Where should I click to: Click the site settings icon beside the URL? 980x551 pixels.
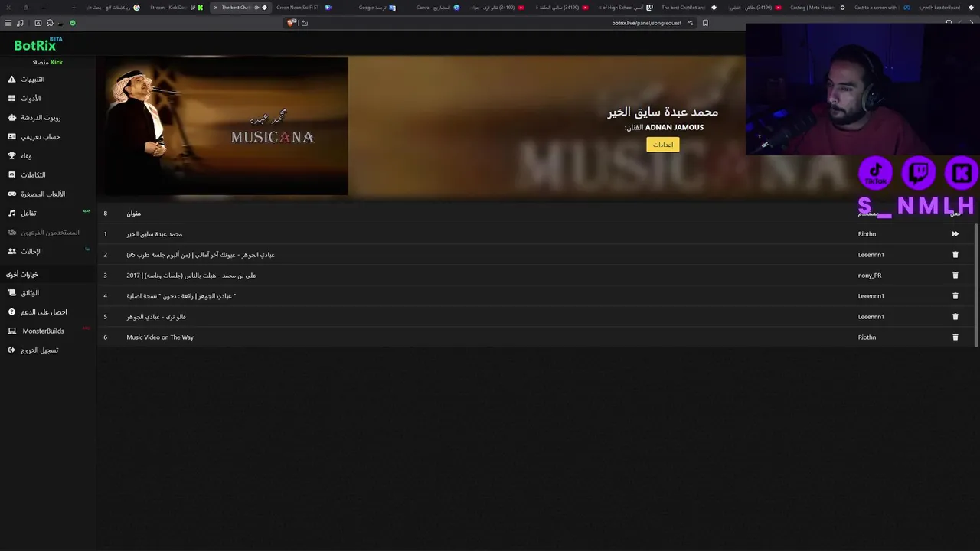(x=690, y=23)
